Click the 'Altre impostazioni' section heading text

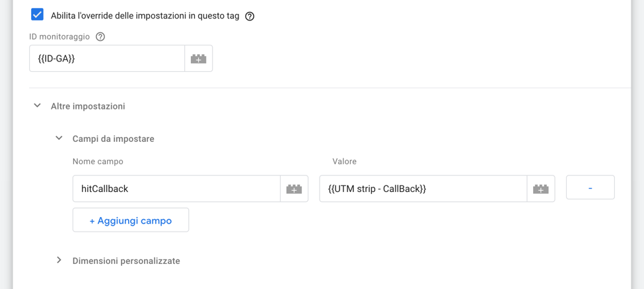pos(88,106)
